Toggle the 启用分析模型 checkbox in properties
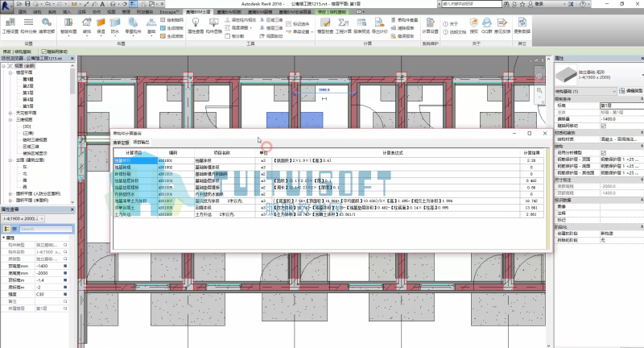Screen dimensions: 644x348 click(605, 153)
